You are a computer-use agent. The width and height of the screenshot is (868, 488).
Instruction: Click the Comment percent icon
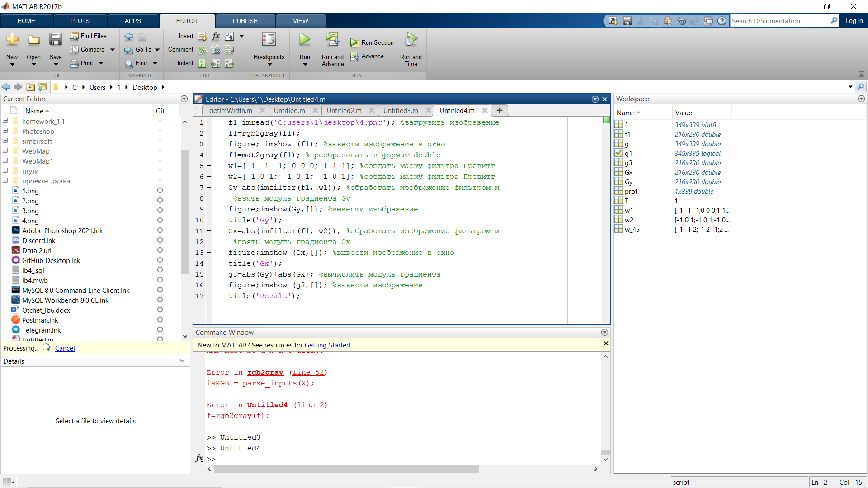tap(202, 50)
